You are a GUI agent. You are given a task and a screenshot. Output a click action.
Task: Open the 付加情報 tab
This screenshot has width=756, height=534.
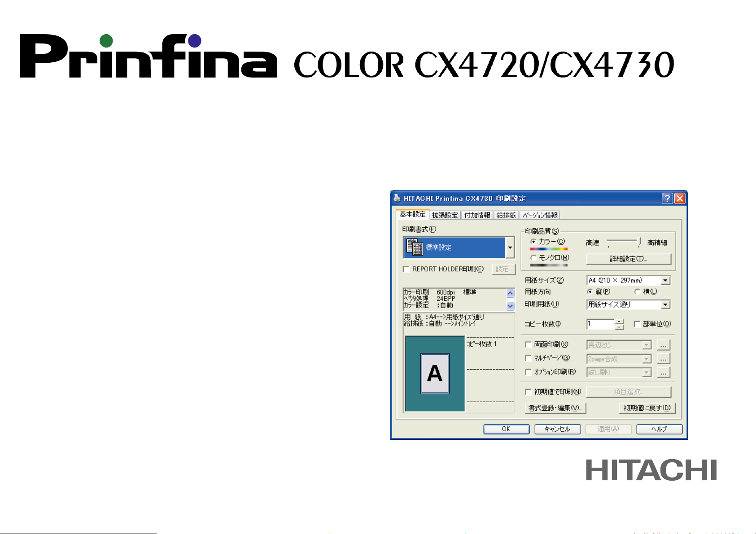[x=477, y=215]
